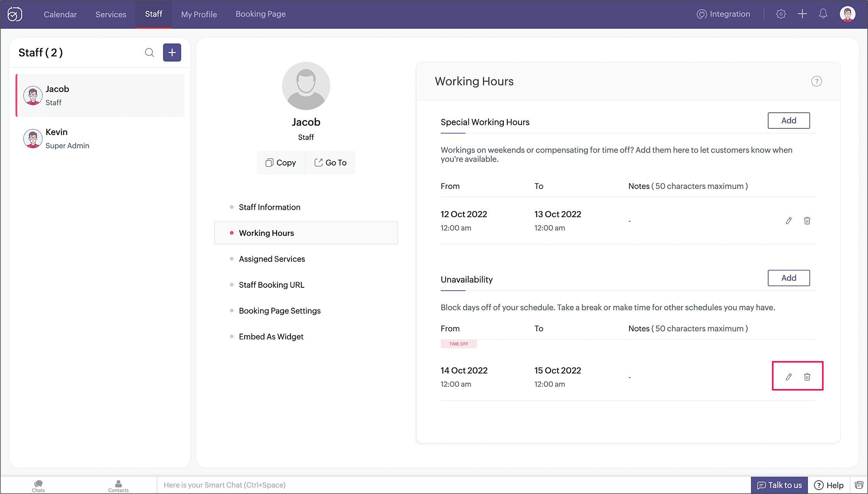Click the search staff magnifier icon

point(149,52)
